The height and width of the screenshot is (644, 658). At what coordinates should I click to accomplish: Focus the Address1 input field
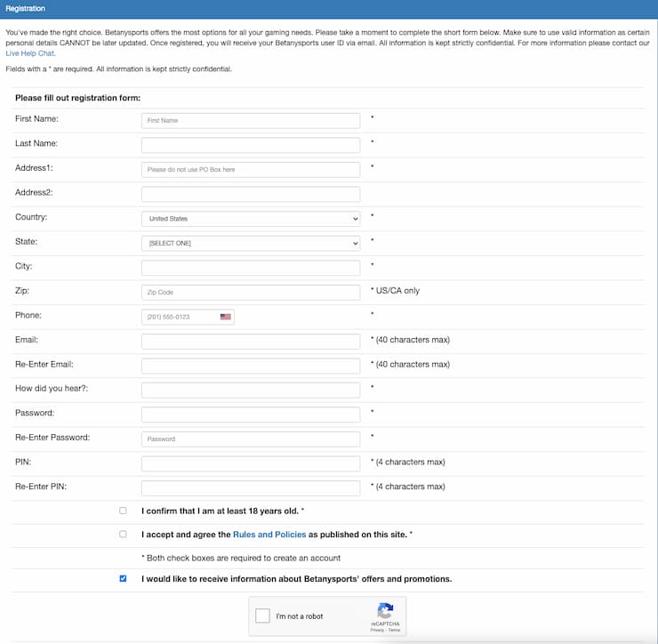(x=251, y=170)
